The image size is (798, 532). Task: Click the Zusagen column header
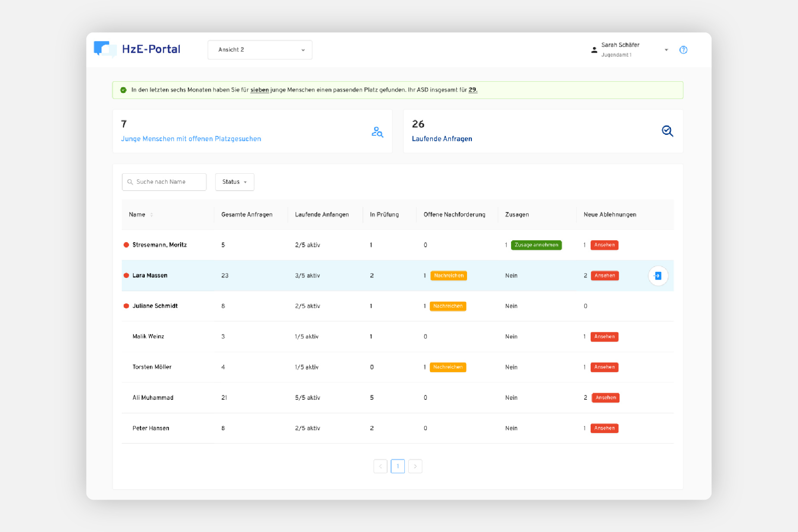click(517, 215)
